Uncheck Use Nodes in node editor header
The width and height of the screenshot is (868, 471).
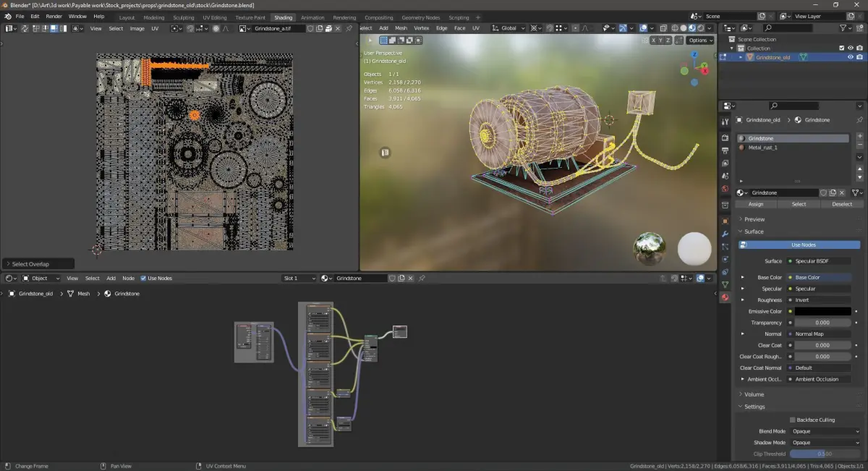click(143, 279)
